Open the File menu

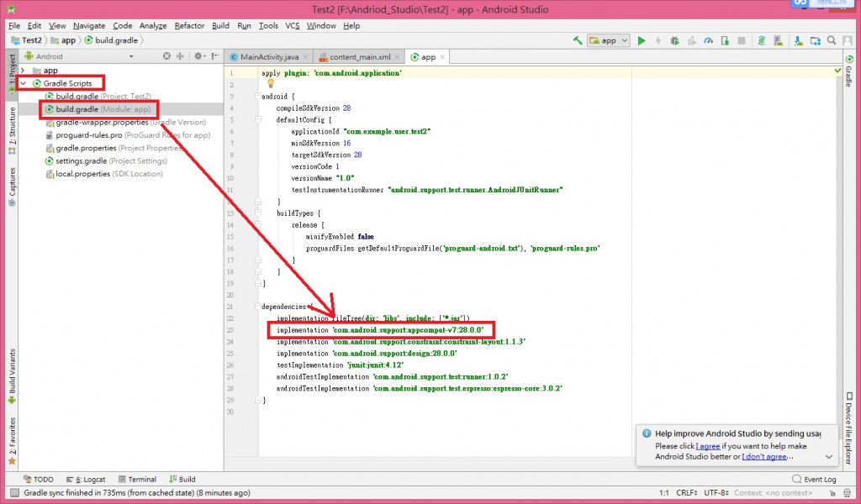pyautogui.click(x=14, y=26)
